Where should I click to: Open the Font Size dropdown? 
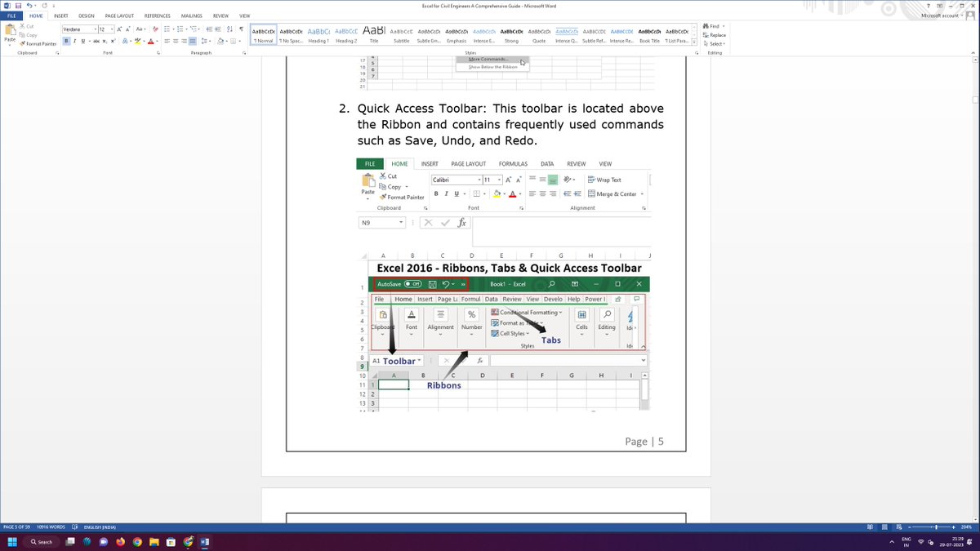pos(112,29)
